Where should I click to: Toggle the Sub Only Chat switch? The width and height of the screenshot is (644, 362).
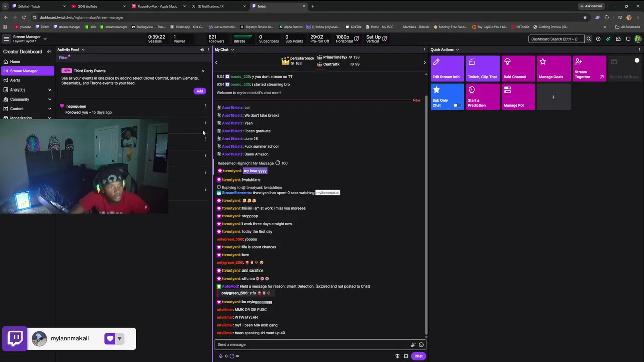[x=457, y=105]
